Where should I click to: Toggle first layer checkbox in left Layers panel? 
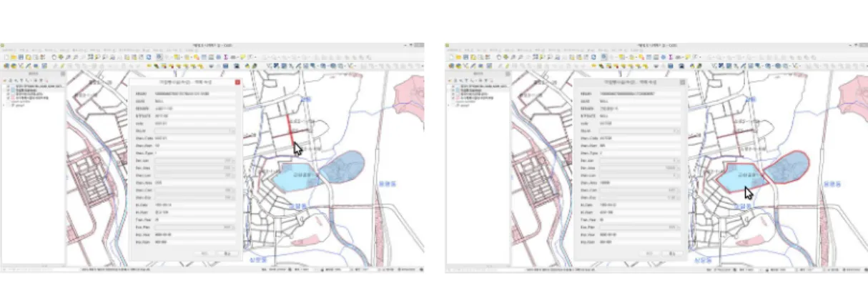[9, 86]
